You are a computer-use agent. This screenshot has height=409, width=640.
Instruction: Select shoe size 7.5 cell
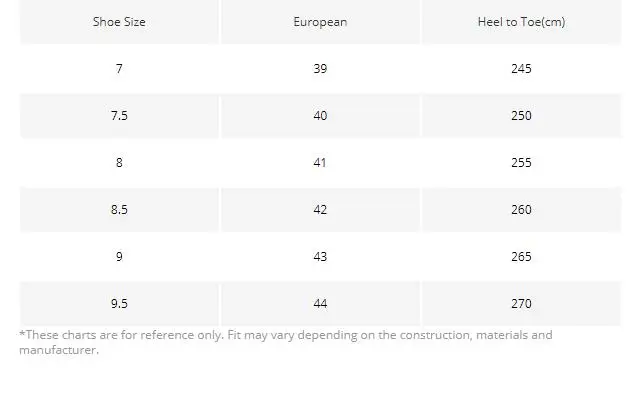coord(119,116)
